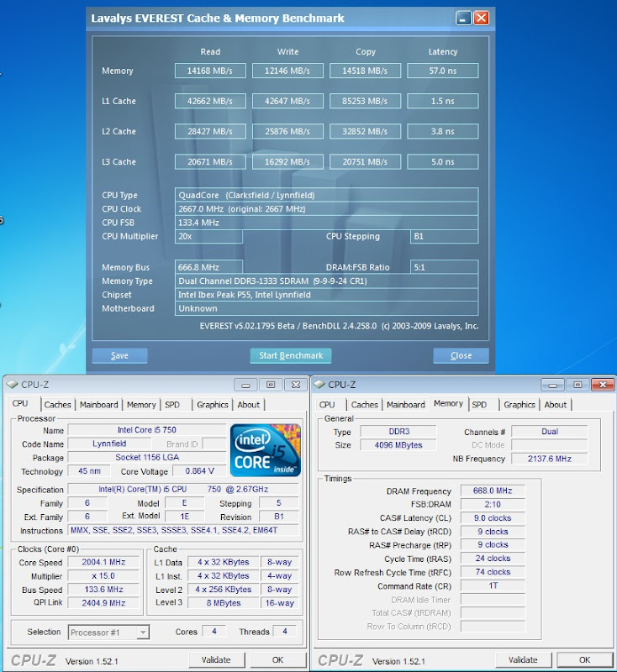Click DRAM Frequency value 668.0 MHz

click(493, 491)
